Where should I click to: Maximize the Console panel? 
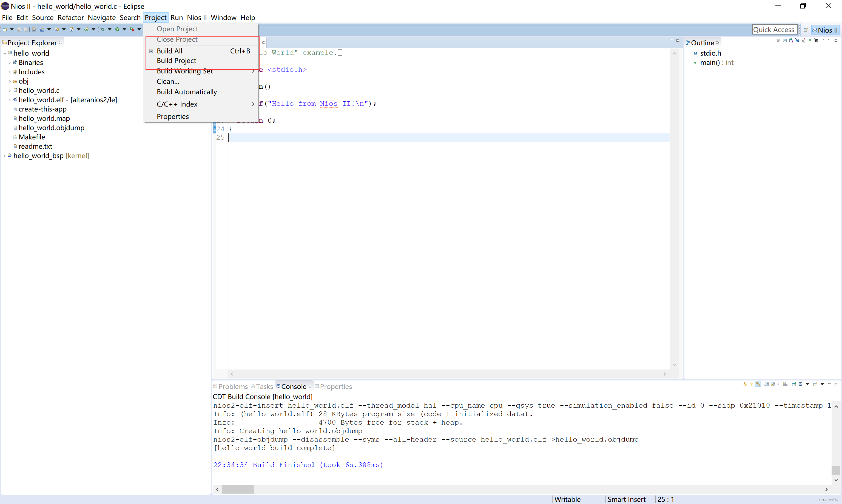coord(836,384)
